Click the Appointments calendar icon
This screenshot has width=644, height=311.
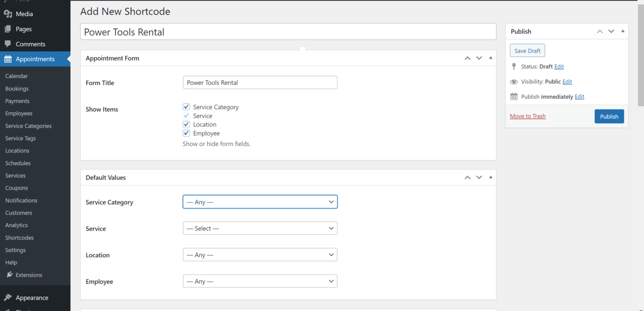[8, 59]
